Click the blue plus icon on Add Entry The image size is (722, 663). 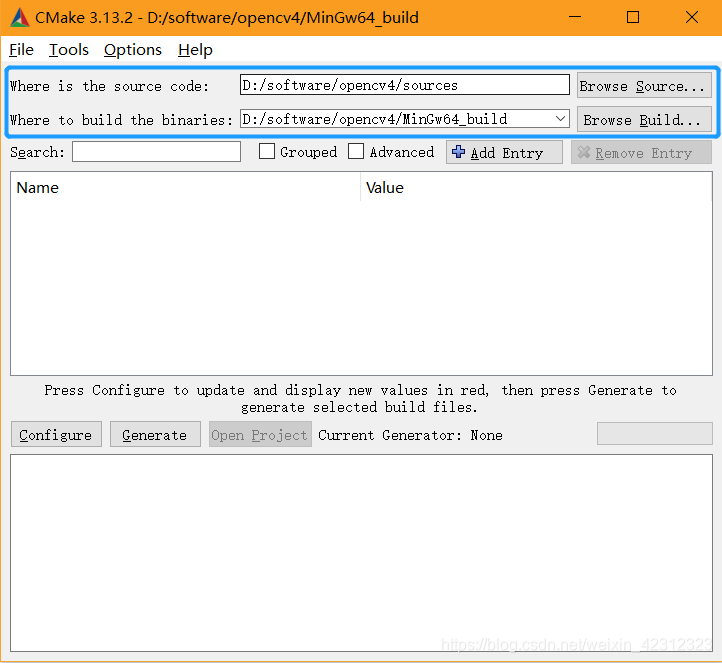(x=458, y=151)
